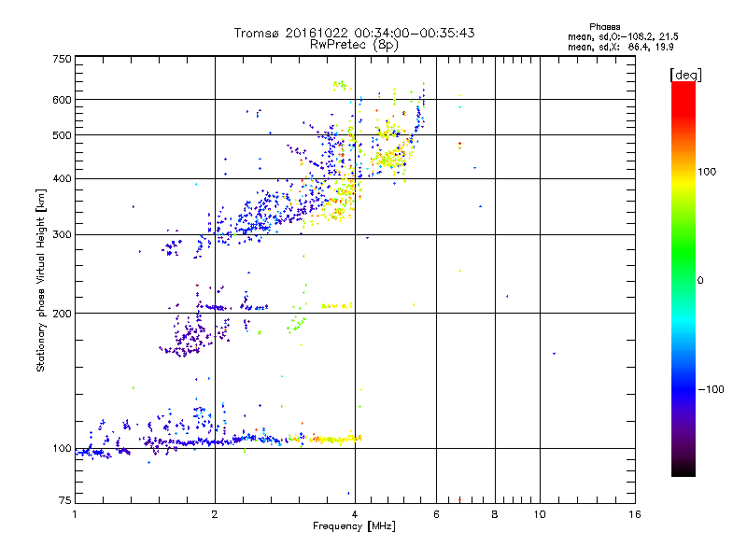Click the 'Frequency [MHz]' axis label
This screenshot has height=560, width=747.
(354, 526)
